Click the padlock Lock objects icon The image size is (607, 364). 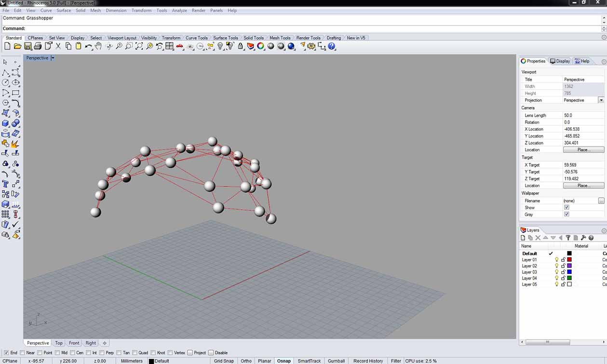(x=241, y=46)
